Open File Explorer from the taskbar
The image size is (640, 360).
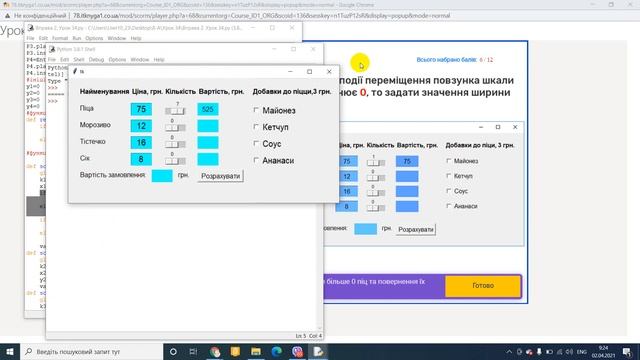[256, 351]
